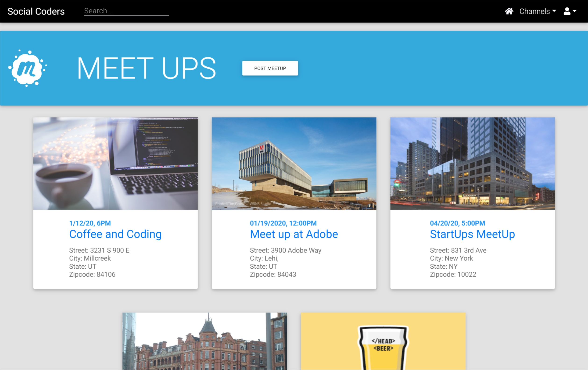Click the brick university building photo
The height and width of the screenshot is (370, 588).
click(x=204, y=342)
